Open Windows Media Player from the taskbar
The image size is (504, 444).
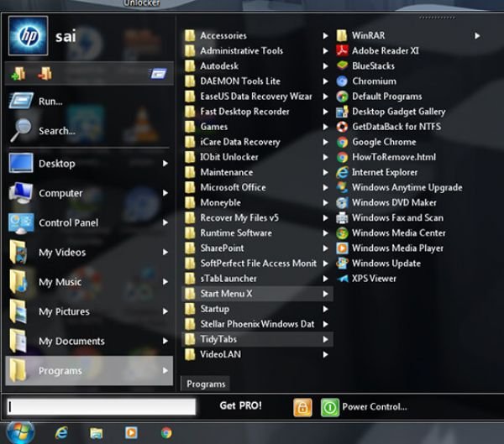tap(131, 433)
